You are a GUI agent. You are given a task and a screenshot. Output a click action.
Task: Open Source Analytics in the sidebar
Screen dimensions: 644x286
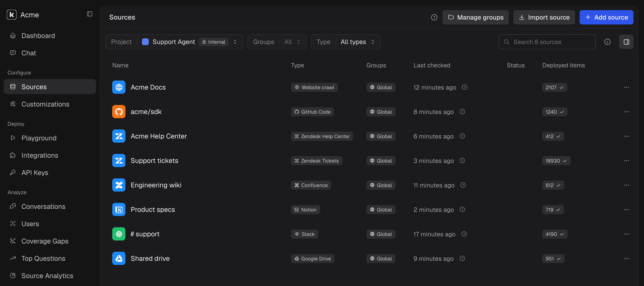click(50, 276)
